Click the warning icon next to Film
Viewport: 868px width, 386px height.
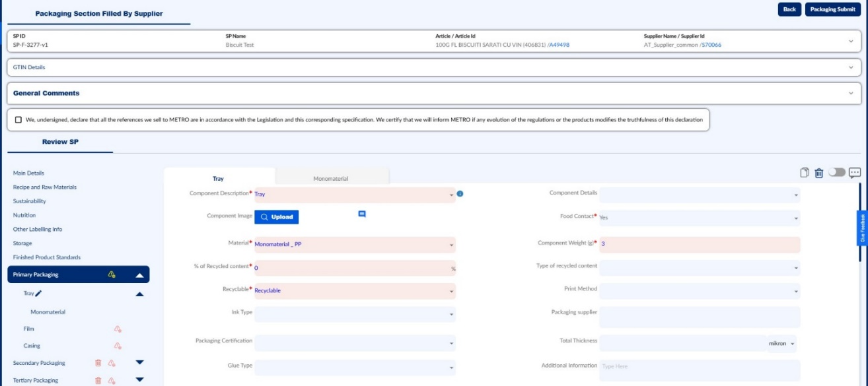click(x=118, y=329)
